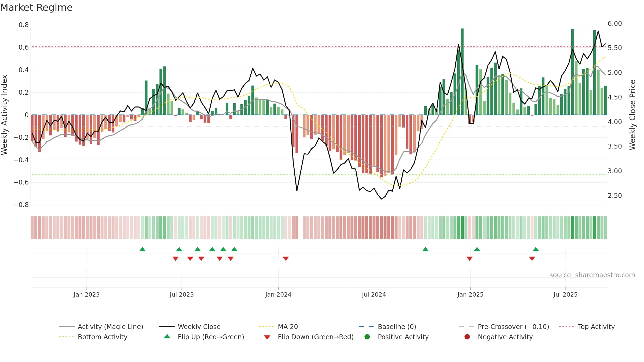Screen dimensions: 644x362
Task: Click the 2.50 right axis price label
Action: coord(615,195)
